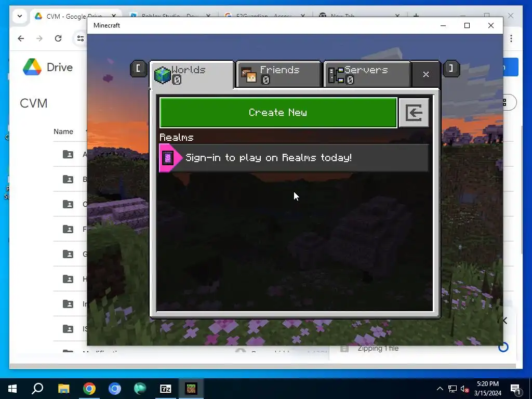This screenshot has height=399, width=532.
Task: Click the network tray icon
Action: point(453,389)
